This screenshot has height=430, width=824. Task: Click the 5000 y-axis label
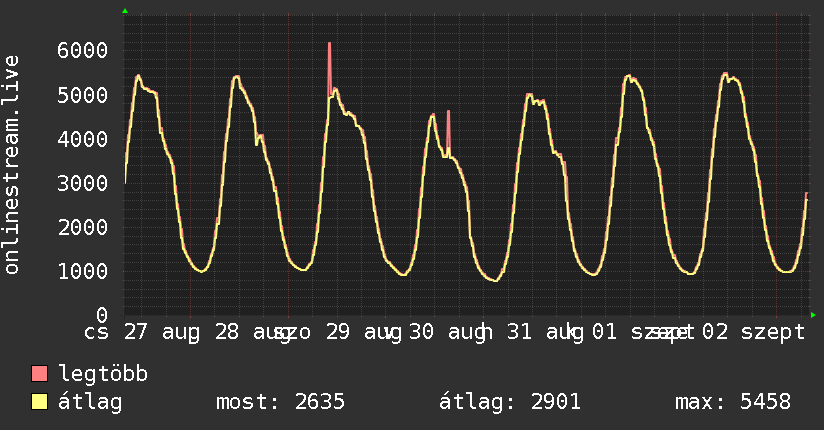(x=83, y=95)
